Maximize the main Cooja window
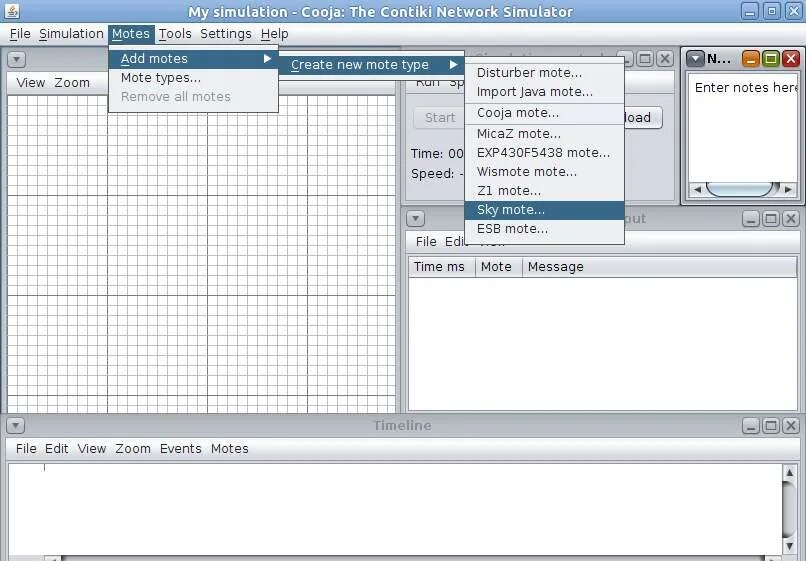 tap(772, 11)
